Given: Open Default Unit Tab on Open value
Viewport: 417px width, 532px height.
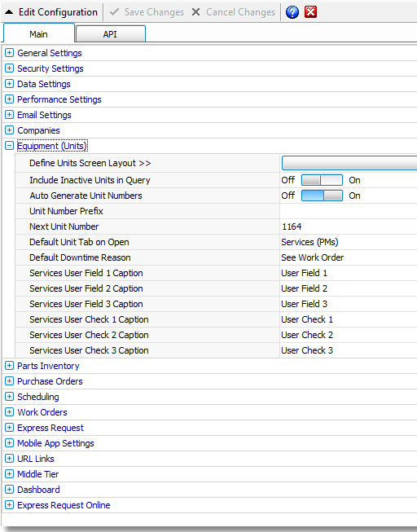Looking at the screenshot, I should (x=309, y=242).
